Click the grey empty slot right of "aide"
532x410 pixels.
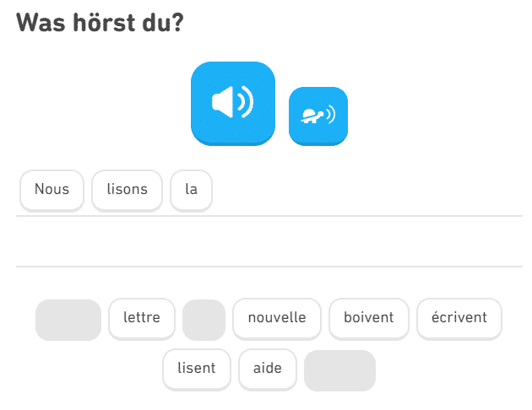click(x=339, y=370)
